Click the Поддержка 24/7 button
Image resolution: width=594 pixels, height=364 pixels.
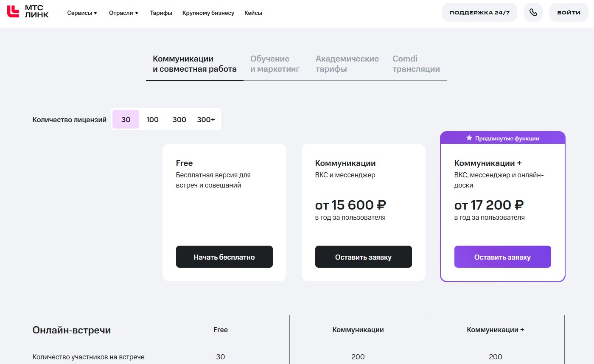pyautogui.click(x=479, y=13)
